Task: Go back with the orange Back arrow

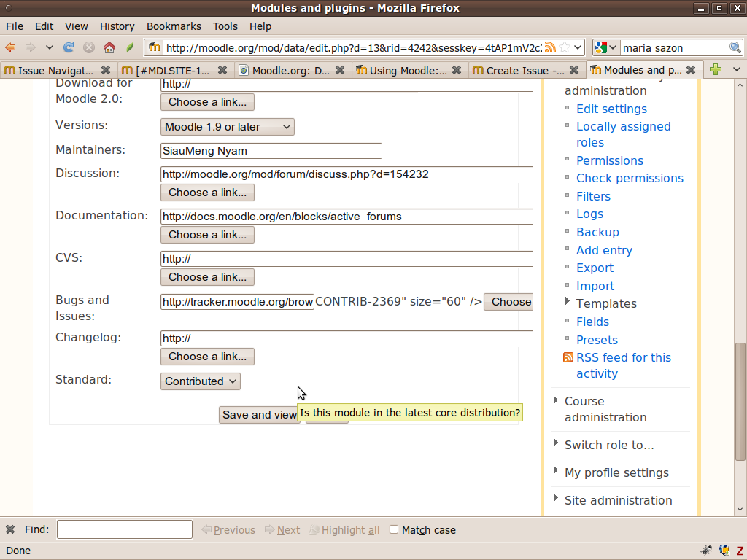Action: [10, 47]
